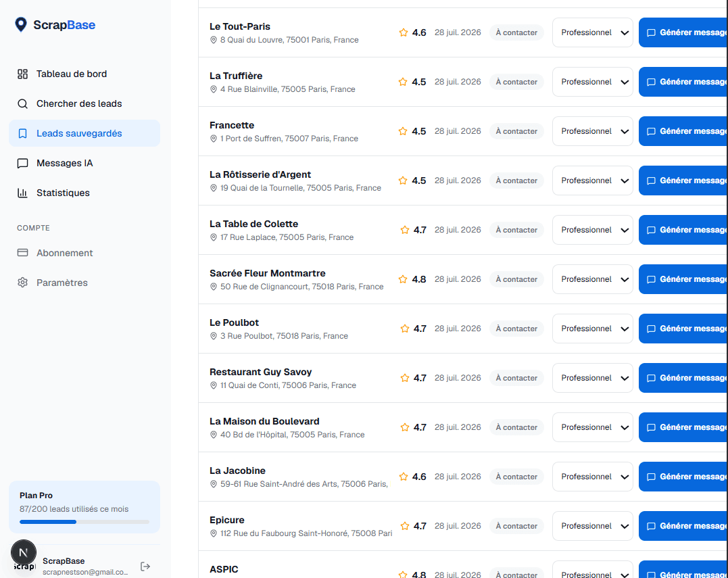Click the Epicure lead name
This screenshot has height=578, width=728.
click(226, 520)
